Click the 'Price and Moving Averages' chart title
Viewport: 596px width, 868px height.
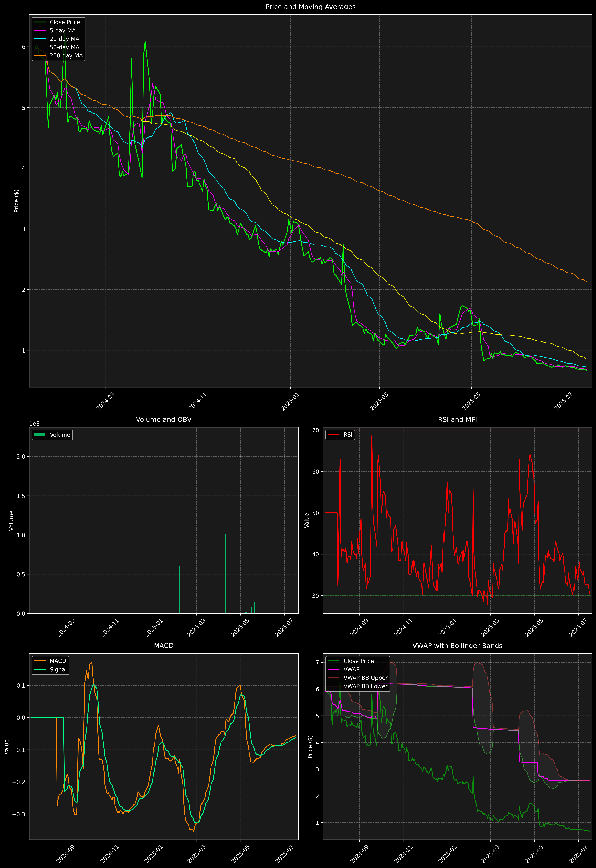pyautogui.click(x=310, y=7)
